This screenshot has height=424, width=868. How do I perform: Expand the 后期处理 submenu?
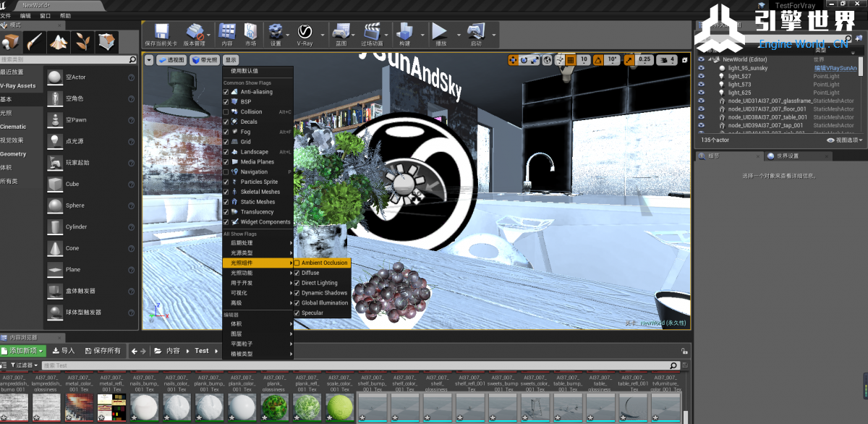pos(258,242)
